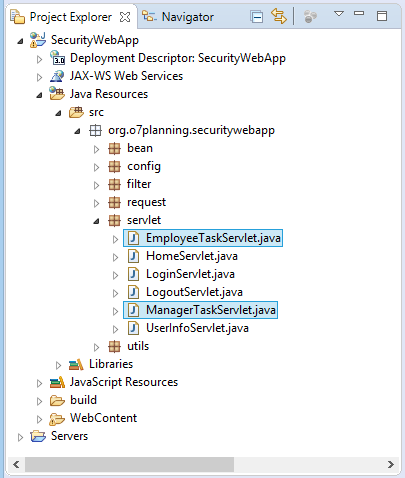Expand the config package arrow
Image resolution: width=405 pixels, height=478 pixels.
pyautogui.click(x=96, y=167)
